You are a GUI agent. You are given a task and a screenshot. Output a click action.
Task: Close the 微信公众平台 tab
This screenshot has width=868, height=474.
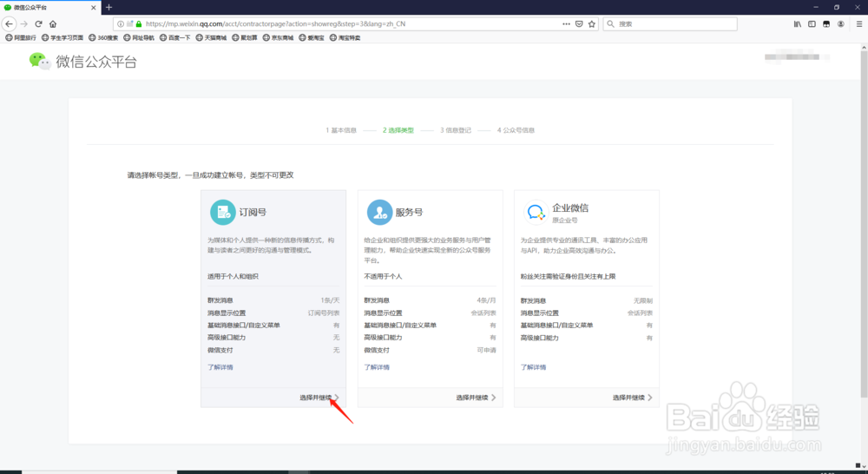(93, 8)
